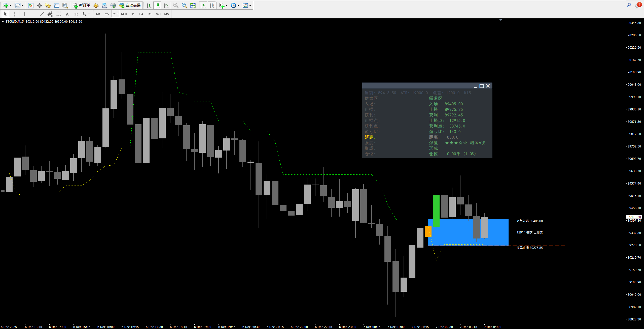Click the 新订单 new order button
This screenshot has width=644, height=329.
coord(82,5)
